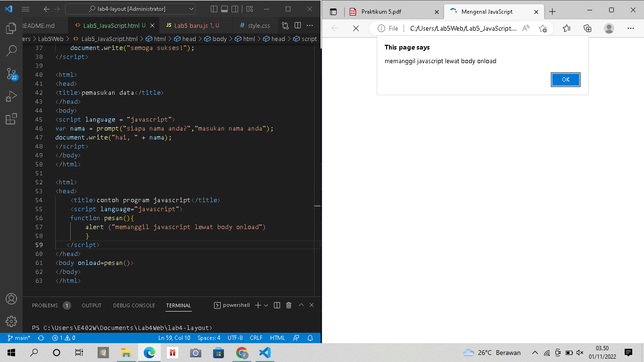This screenshot has width=644, height=362.
Task: Kill the terminal with the trash icon
Action: point(288,305)
